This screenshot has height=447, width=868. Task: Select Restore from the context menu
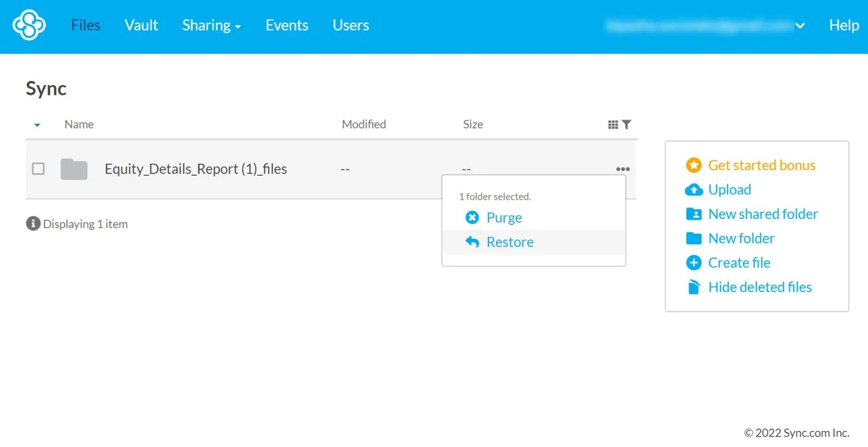509,242
